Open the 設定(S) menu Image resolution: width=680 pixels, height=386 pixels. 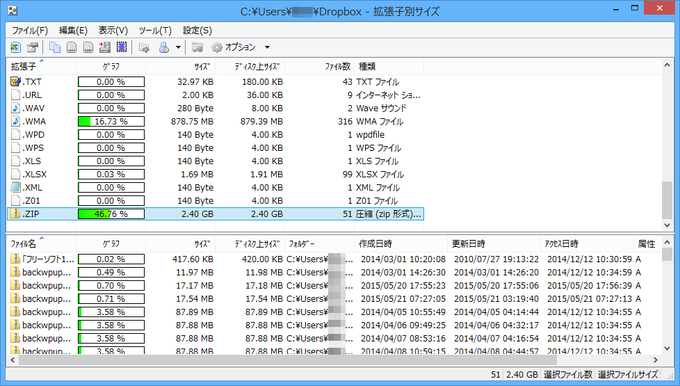[x=197, y=30]
